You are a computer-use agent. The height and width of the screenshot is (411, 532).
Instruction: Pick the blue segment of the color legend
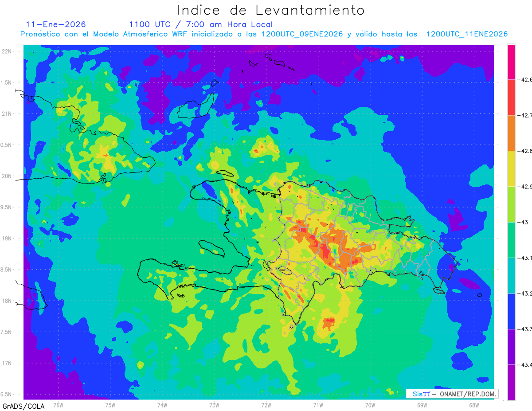pyautogui.click(x=511, y=311)
